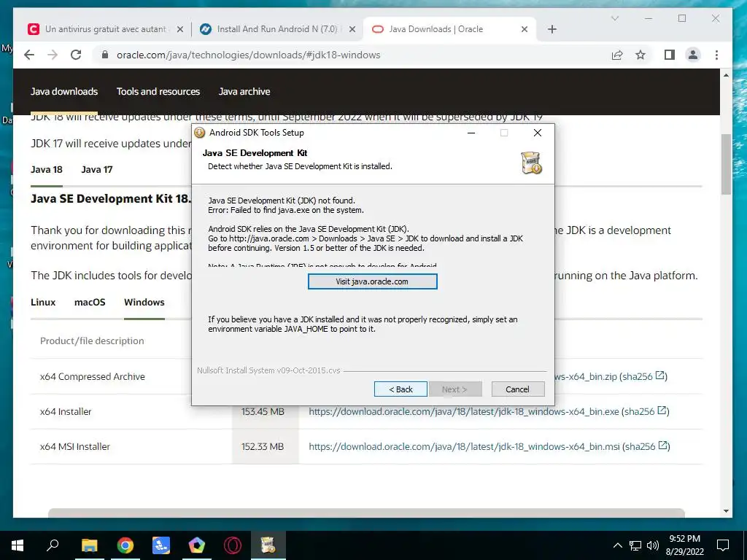Share this page icon in address bar
Screen dimensions: 747x560
coord(617,55)
